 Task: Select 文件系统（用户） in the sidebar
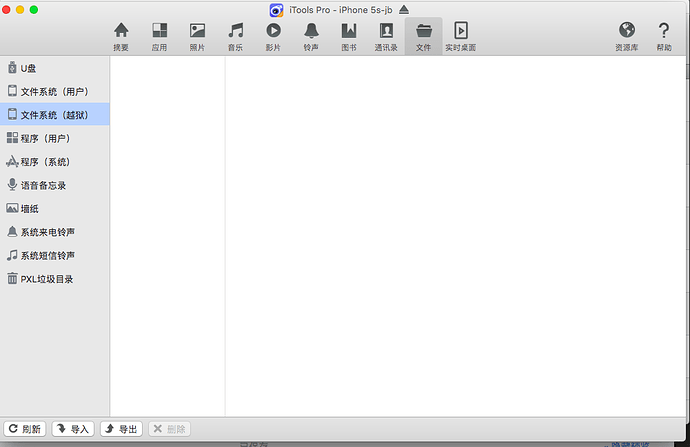tap(54, 91)
